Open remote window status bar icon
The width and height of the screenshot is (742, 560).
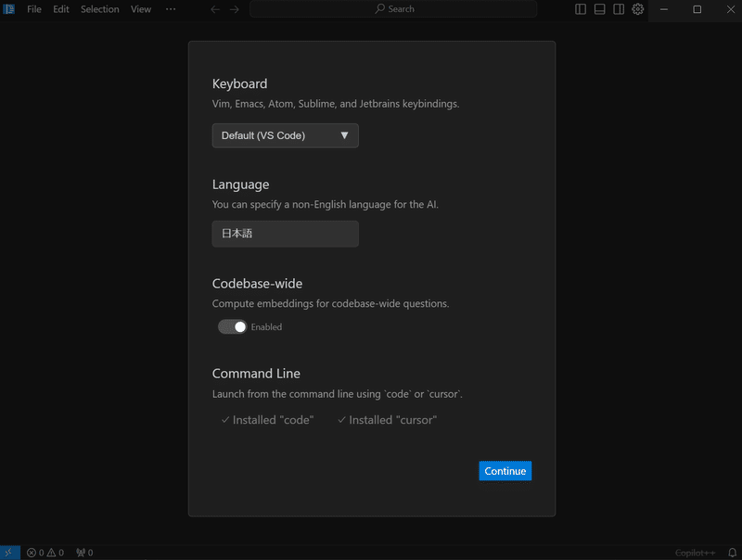click(x=9, y=553)
